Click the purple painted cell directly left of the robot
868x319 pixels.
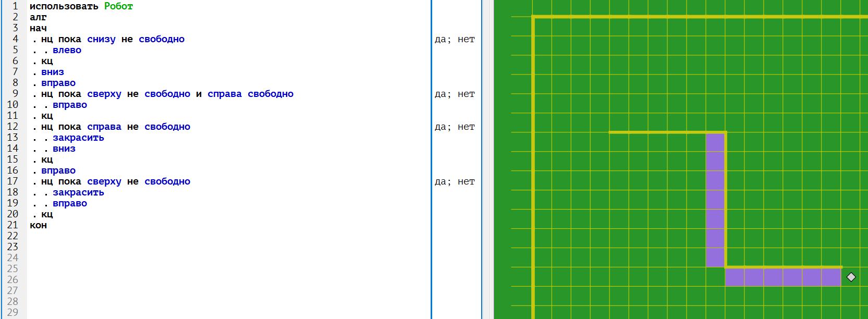tap(831, 277)
